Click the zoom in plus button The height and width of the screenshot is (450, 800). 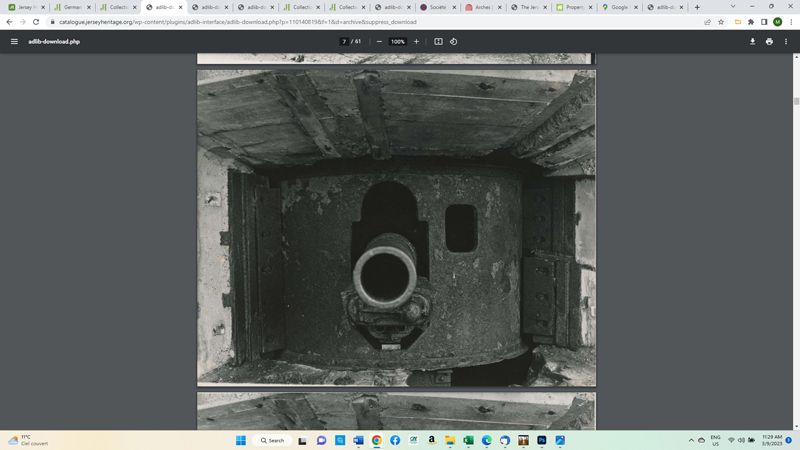[417, 42]
